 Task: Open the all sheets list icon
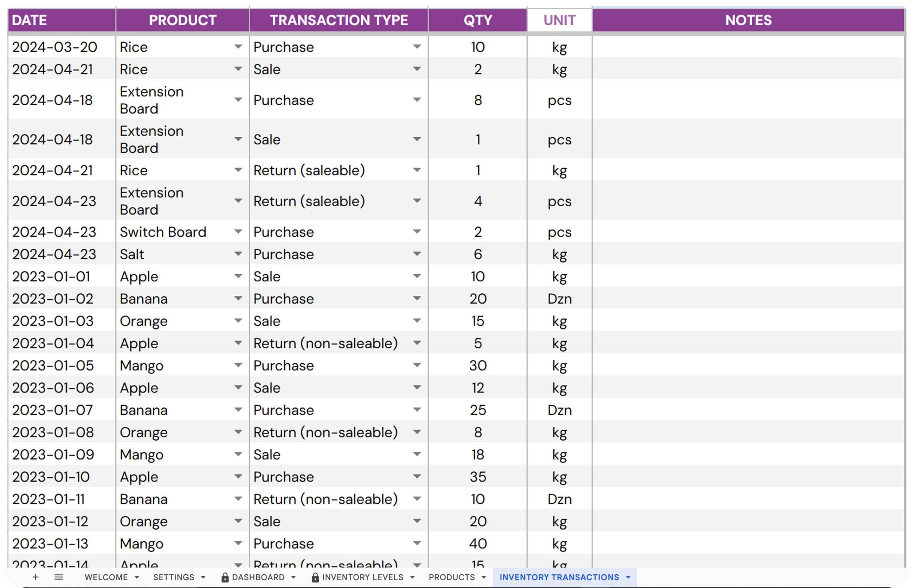[58, 577]
